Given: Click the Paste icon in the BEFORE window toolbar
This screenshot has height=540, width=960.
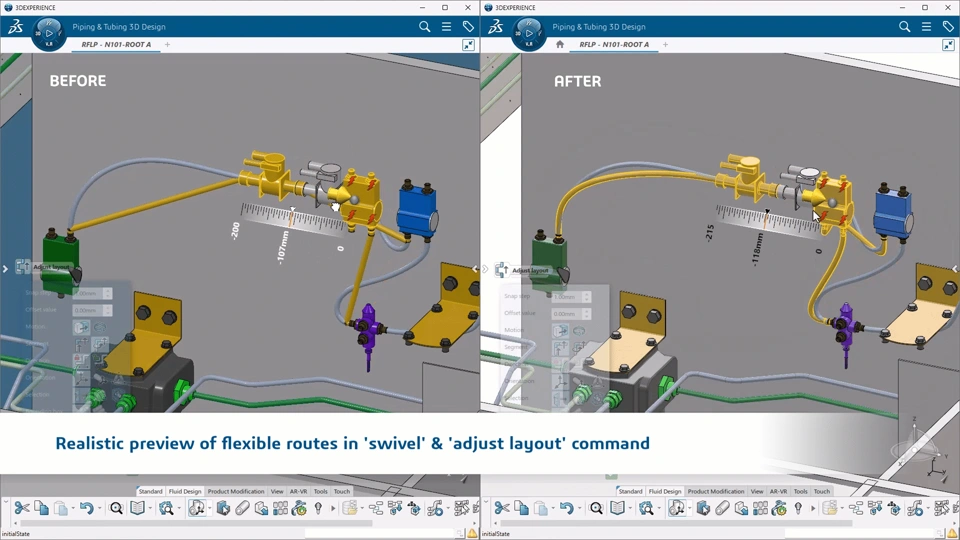Looking at the screenshot, I should pyautogui.click(x=61, y=508).
